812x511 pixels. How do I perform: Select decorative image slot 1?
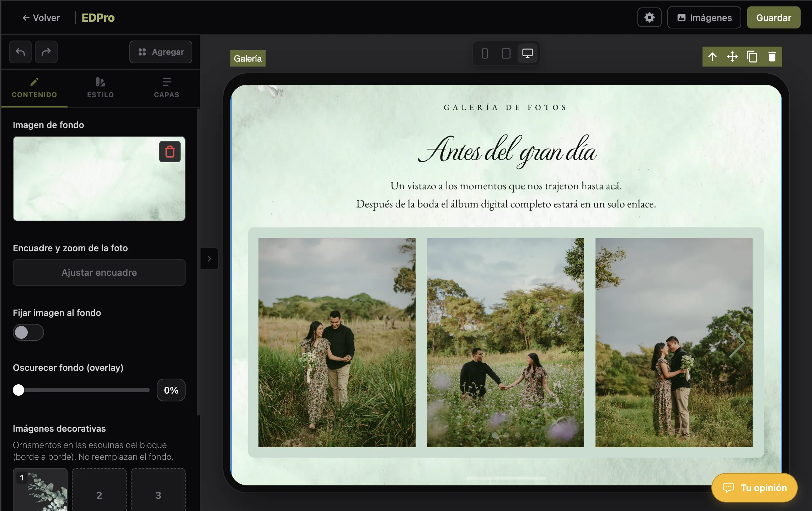tap(40, 490)
